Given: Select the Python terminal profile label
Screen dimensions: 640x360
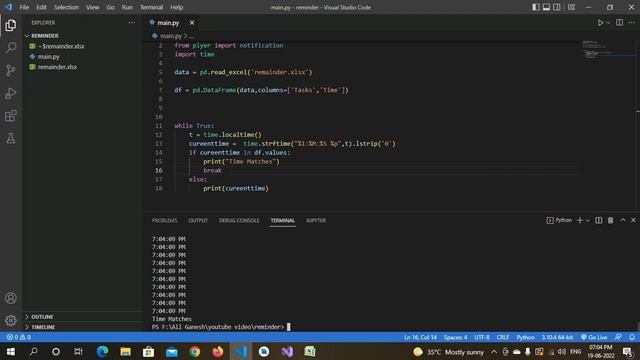Looking at the screenshot, I should (x=559, y=220).
